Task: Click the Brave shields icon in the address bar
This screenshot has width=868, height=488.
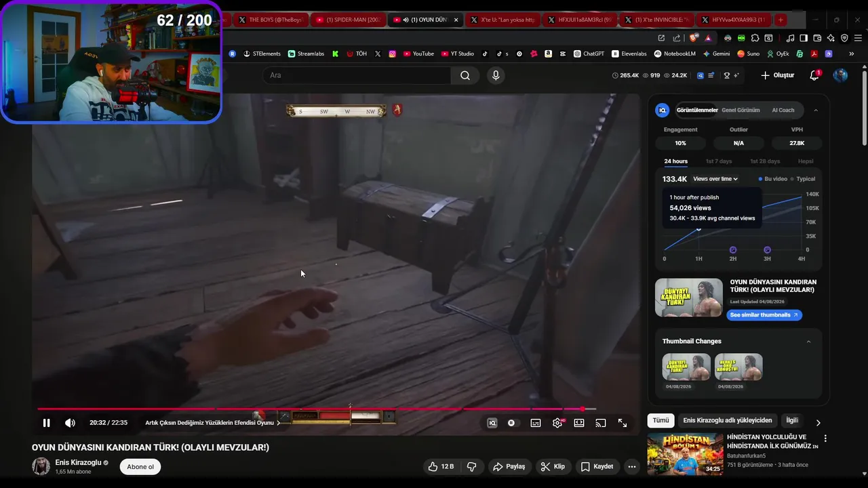Action: 694,38
